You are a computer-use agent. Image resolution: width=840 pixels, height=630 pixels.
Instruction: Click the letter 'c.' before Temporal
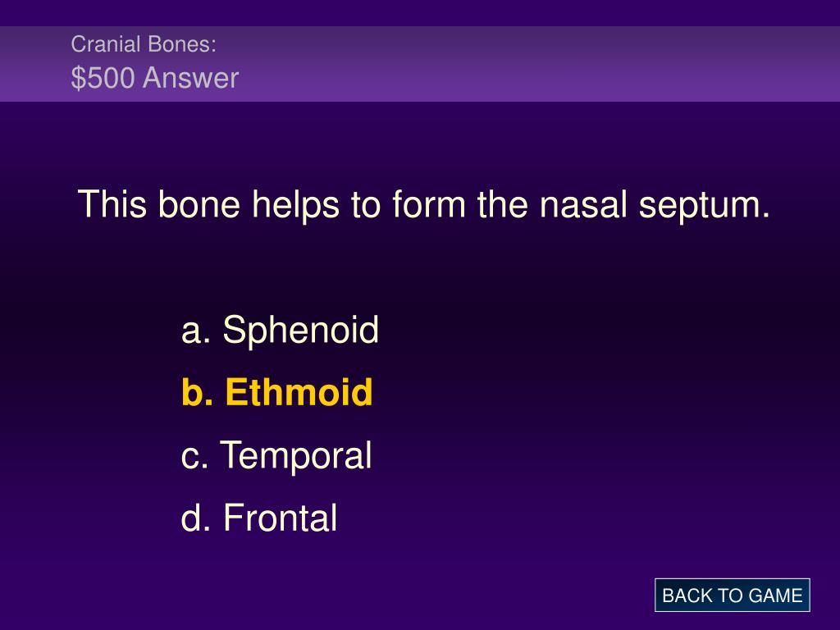(x=195, y=458)
